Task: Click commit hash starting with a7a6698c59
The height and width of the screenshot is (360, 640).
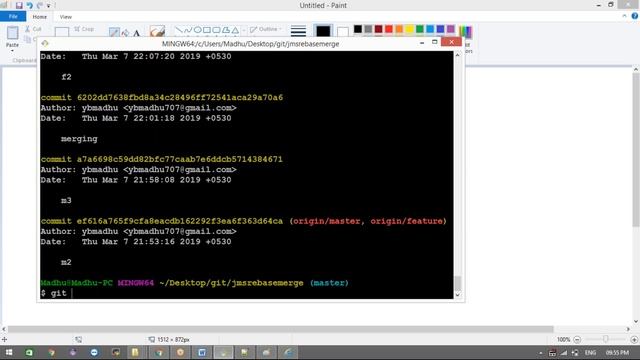Action: pyautogui.click(x=180, y=159)
